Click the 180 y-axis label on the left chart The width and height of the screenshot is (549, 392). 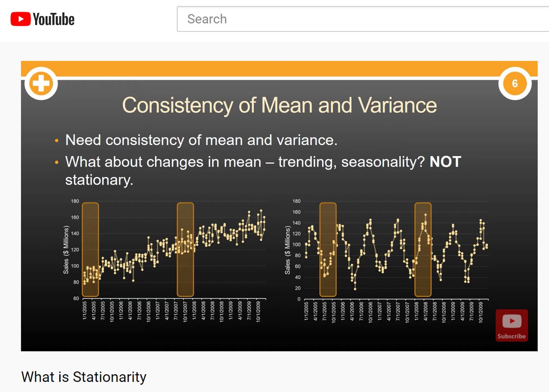point(75,201)
